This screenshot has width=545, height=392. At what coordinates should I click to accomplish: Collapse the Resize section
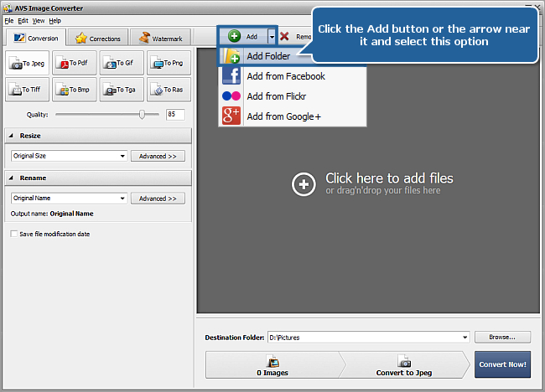[11, 136]
